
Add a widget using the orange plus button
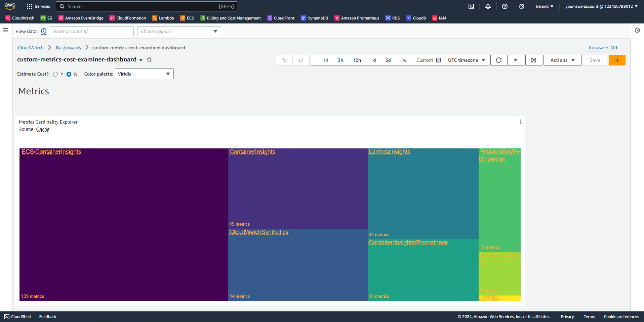(x=617, y=60)
